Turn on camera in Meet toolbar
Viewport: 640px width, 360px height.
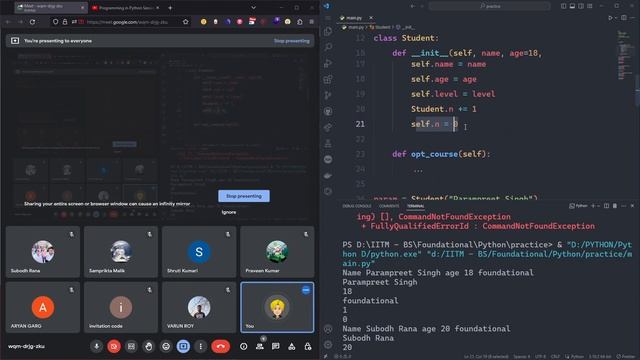click(114, 347)
